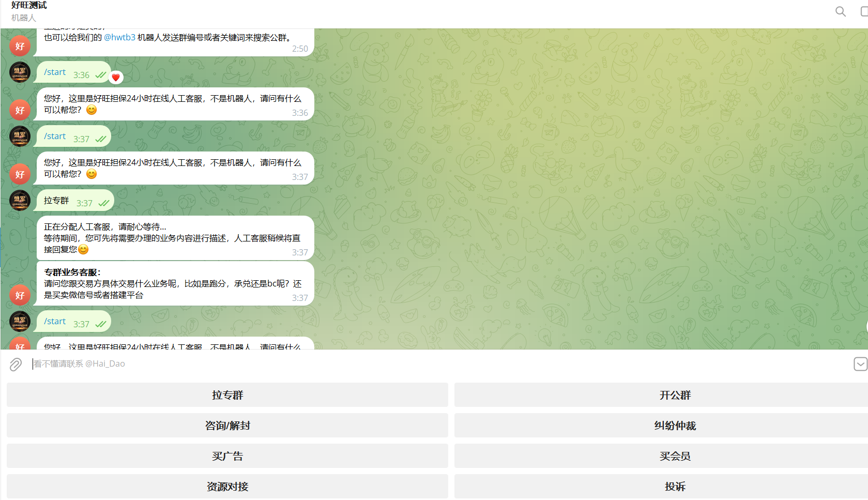Click the dark avatar beside the 3:36 /start message

tap(20, 72)
